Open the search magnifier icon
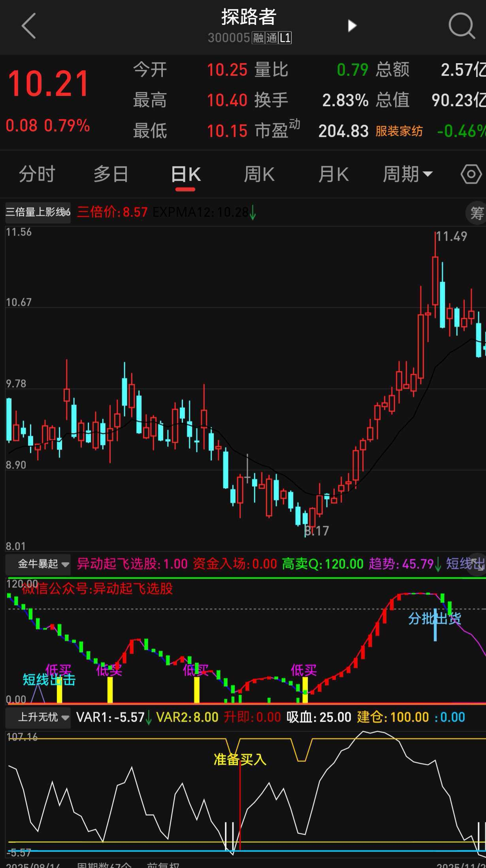486x868 pixels. coord(462,26)
